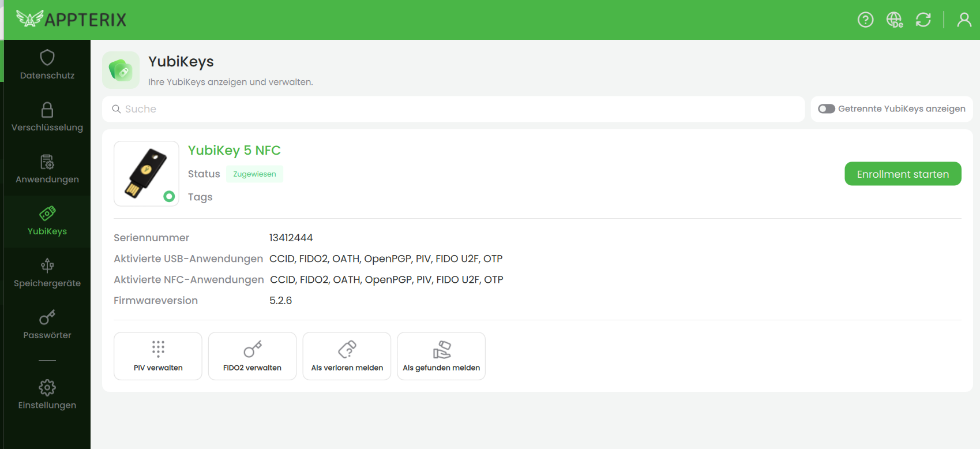The height and width of the screenshot is (449, 980).
Task: Click the help question mark icon
Action: [x=865, y=20]
